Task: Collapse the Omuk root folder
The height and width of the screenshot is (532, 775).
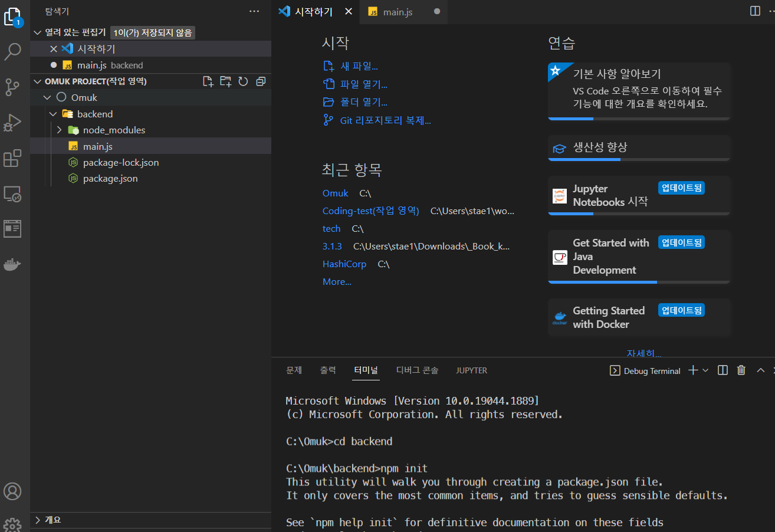Action: click(47, 97)
